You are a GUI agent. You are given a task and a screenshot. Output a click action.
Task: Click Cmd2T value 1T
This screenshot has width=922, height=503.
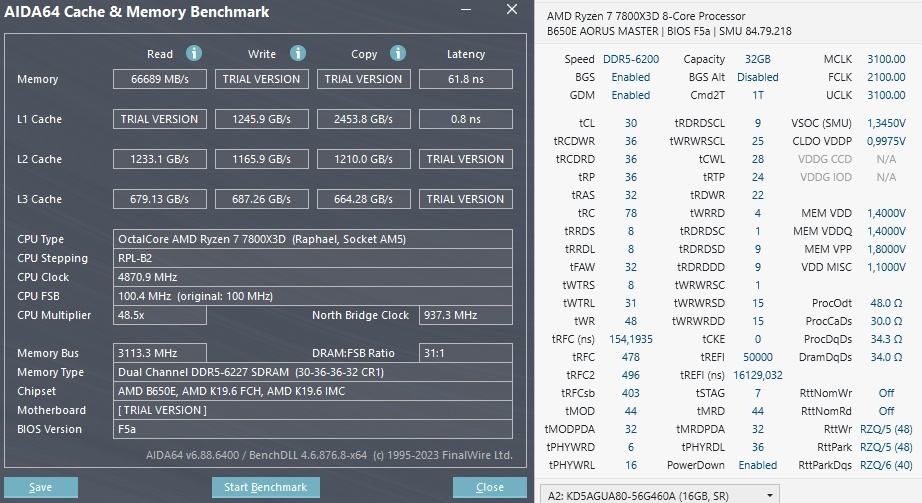coord(758,95)
